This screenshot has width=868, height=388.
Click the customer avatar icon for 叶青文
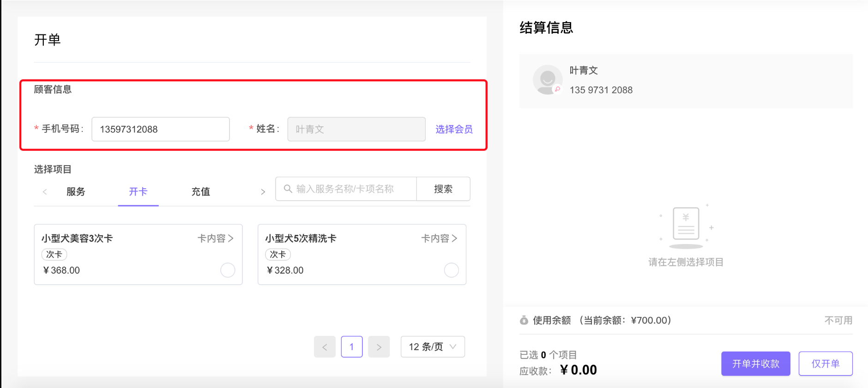548,80
